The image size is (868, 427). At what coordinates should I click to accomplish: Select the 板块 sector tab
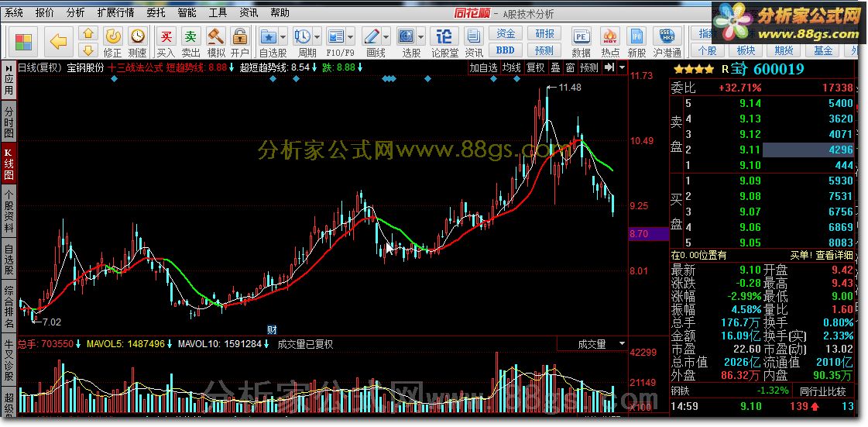pos(746,50)
